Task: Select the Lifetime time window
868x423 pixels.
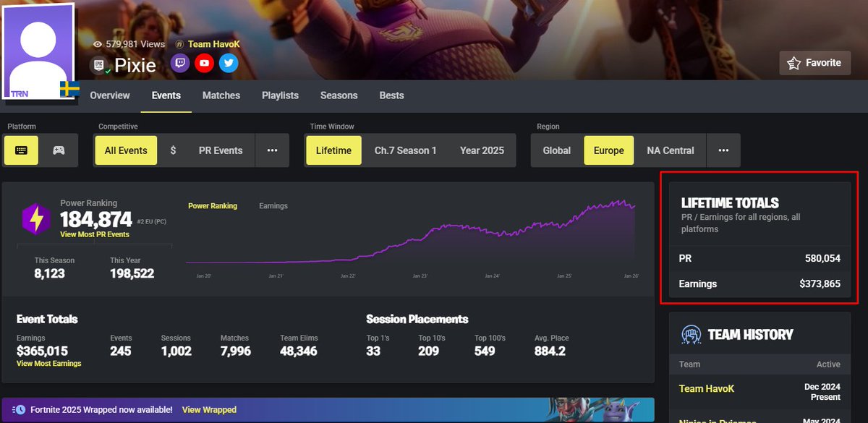Action: pos(333,150)
